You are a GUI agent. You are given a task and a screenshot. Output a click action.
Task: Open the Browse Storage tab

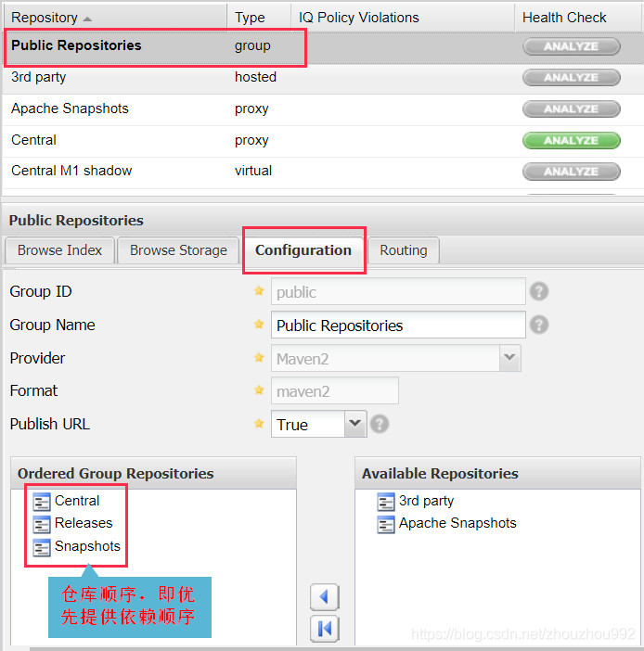pos(178,250)
